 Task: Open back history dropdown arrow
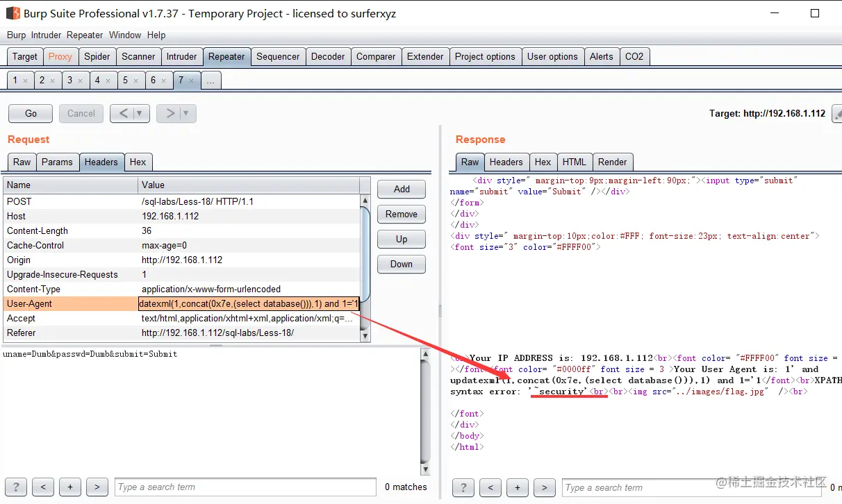(140, 113)
